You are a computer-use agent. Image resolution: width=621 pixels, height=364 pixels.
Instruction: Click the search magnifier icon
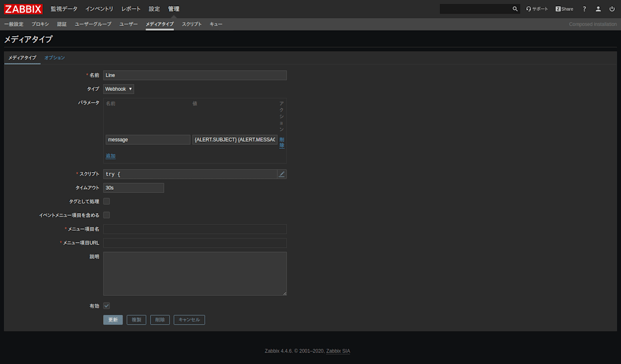(x=515, y=9)
